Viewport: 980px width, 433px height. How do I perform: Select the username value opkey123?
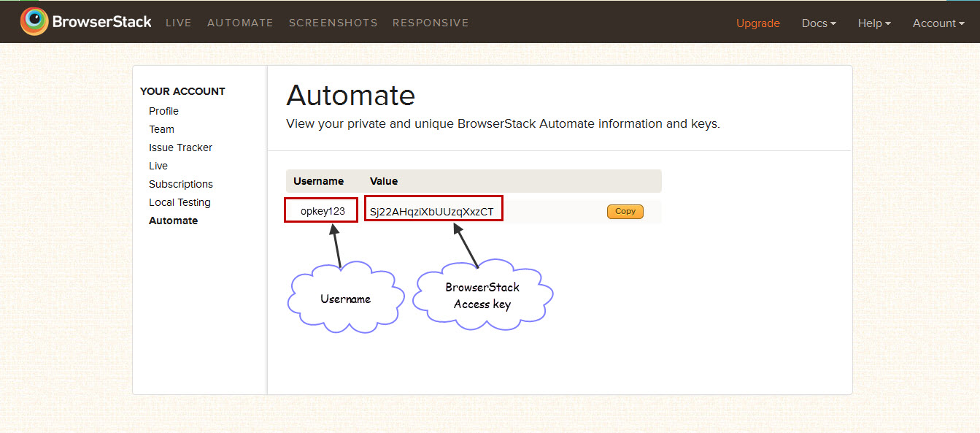(323, 211)
